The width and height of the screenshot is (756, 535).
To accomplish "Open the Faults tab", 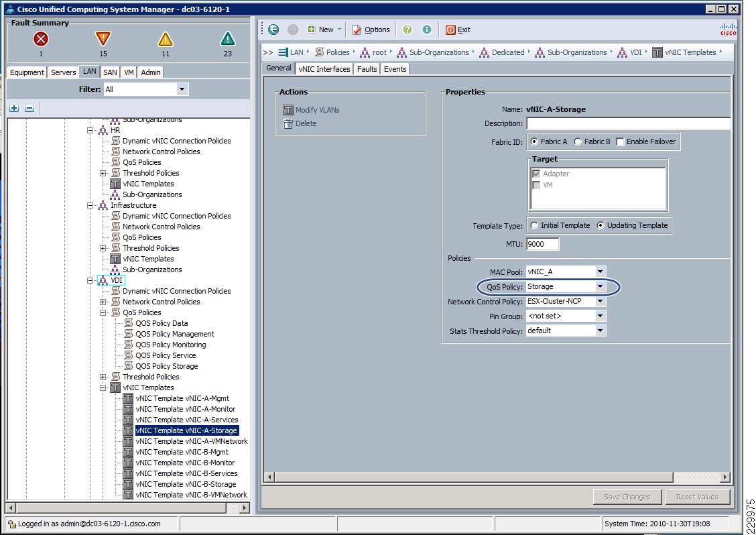I will pyautogui.click(x=367, y=69).
